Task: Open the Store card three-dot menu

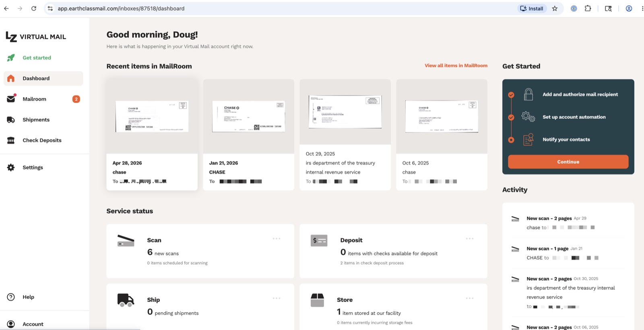Action: pyautogui.click(x=470, y=298)
